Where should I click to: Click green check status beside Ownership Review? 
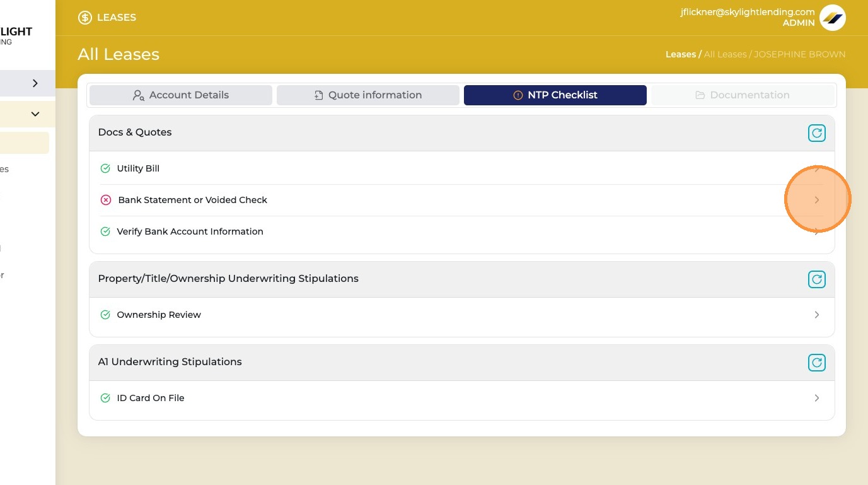(x=105, y=315)
